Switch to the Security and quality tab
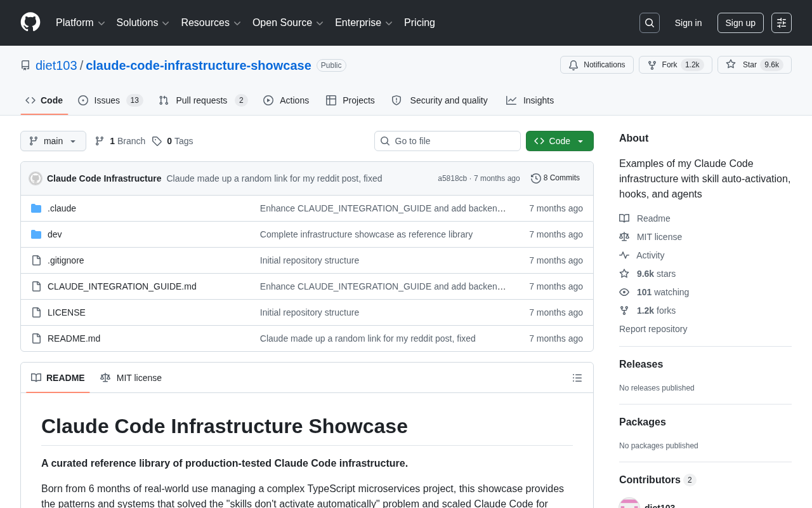The image size is (812, 508). click(440, 100)
